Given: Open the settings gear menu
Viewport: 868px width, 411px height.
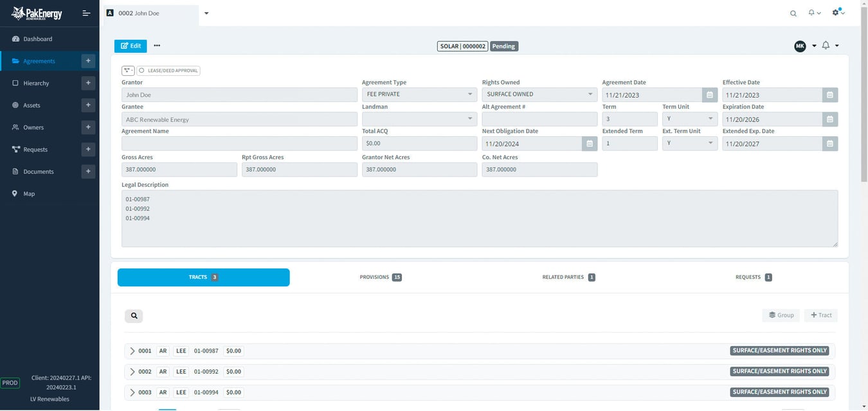Looking at the screenshot, I should coord(836,13).
